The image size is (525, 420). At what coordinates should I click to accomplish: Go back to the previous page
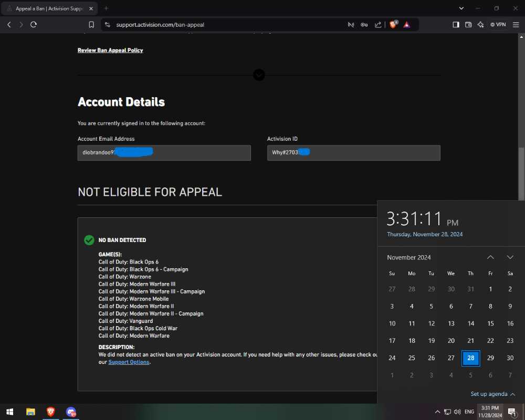(9, 25)
